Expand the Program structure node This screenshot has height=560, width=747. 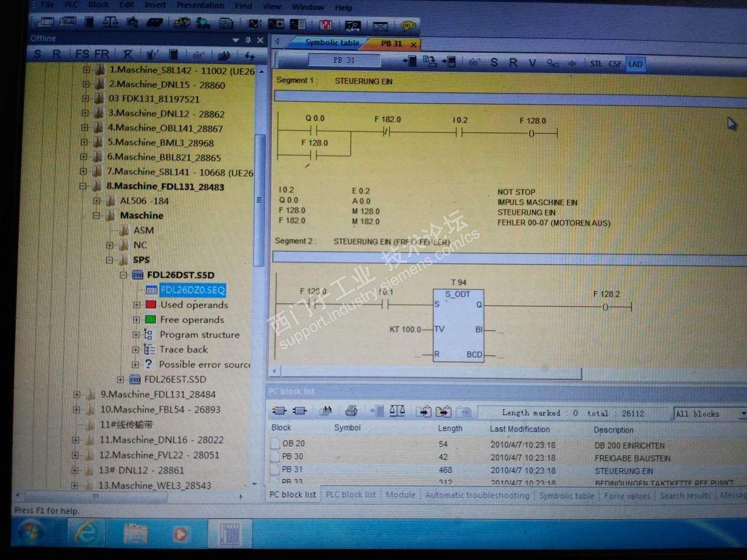click(x=137, y=335)
